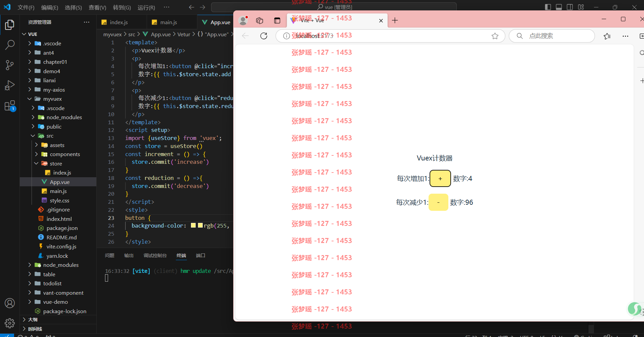Open style.css in explorer
Viewport: 644px width, 337px height.
(59, 200)
